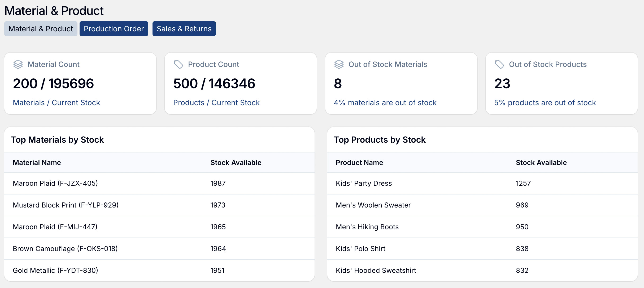644x288 pixels.
Task: Click the tag icon on Out of Stock Products
Action: pos(499,64)
